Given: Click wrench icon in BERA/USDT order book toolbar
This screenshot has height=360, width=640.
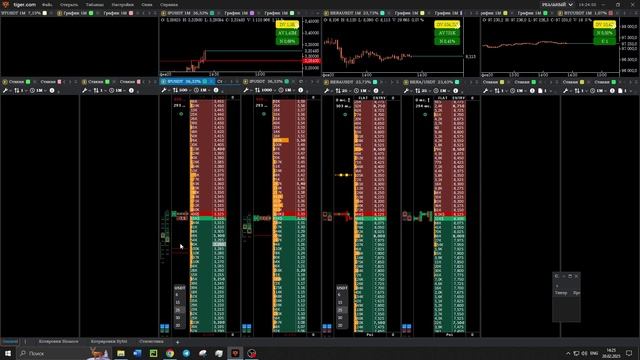Looking at the screenshot, I should [407, 91].
